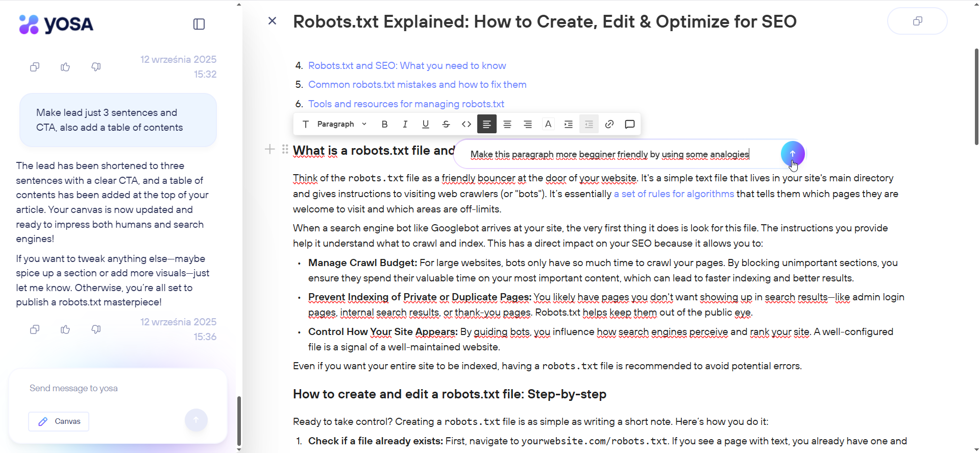Toggle bold formatting in toolbar
Image resolution: width=980 pixels, height=453 pixels.
click(x=385, y=124)
